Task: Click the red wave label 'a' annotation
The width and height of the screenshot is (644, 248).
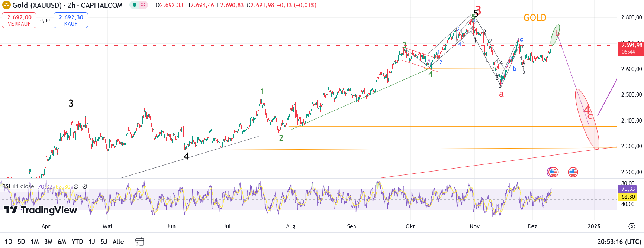Action: coord(501,94)
